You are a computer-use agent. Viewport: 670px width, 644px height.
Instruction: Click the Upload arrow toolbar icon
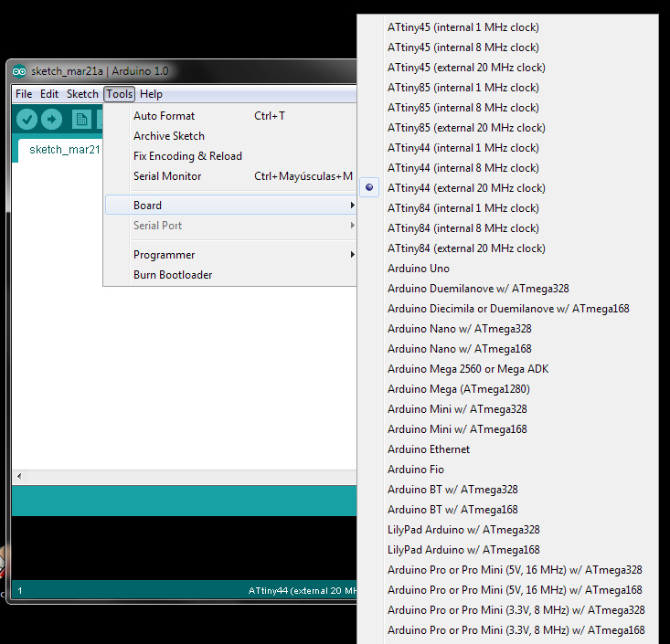[52, 119]
